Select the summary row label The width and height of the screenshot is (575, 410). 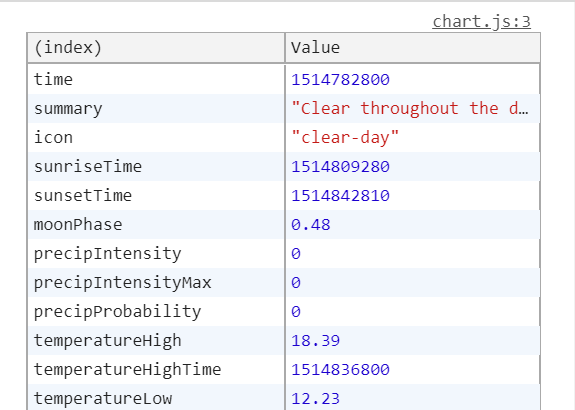point(68,109)
